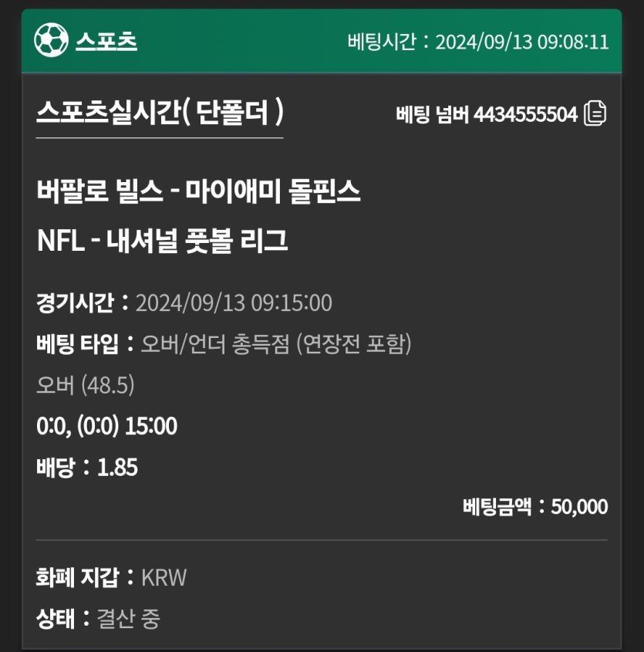Open the 스포츠 header link
Screen dimensions: 644x652
[106, 41]
